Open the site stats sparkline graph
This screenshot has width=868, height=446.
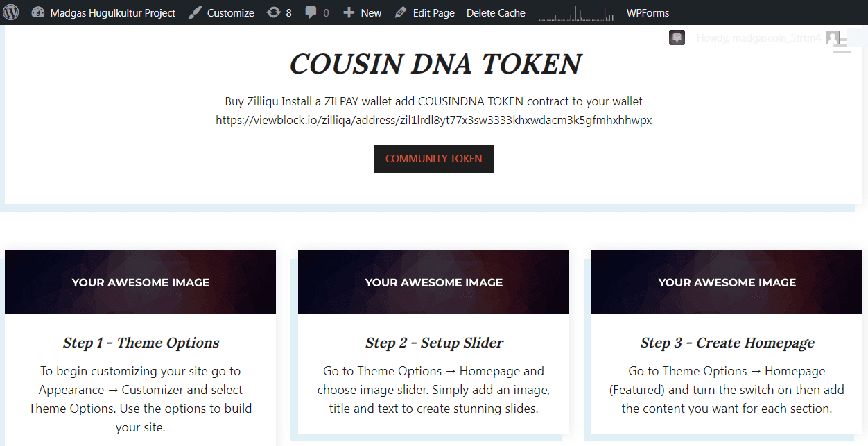[x=577, y=12]
